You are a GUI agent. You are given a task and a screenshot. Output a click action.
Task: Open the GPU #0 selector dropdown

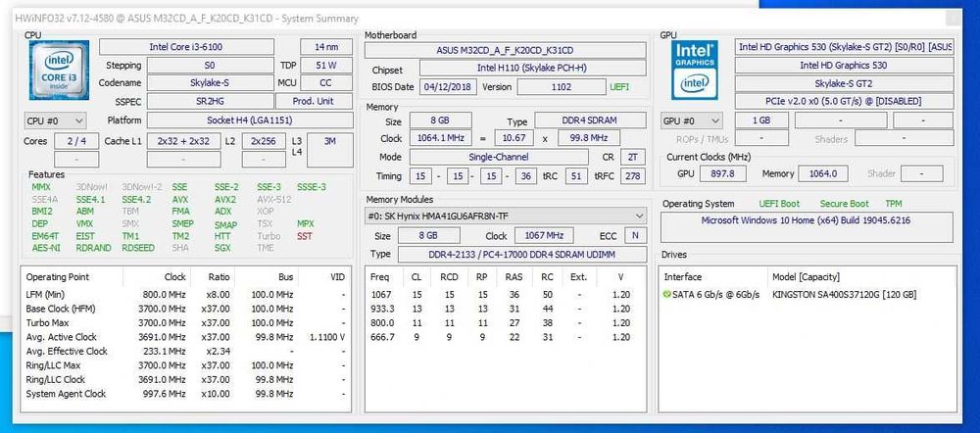(x=691, y=120)
